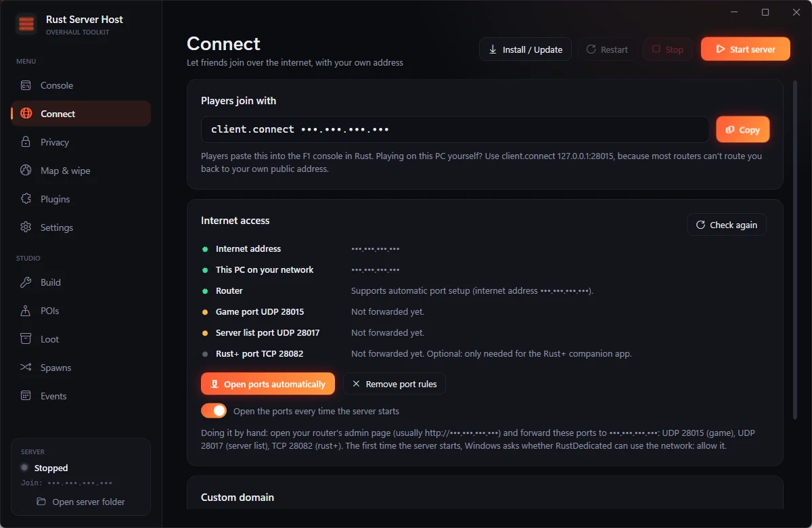The height and width of the screenshot is (528, 812).
Task: Open the Console page
Action: coord(81,85)
